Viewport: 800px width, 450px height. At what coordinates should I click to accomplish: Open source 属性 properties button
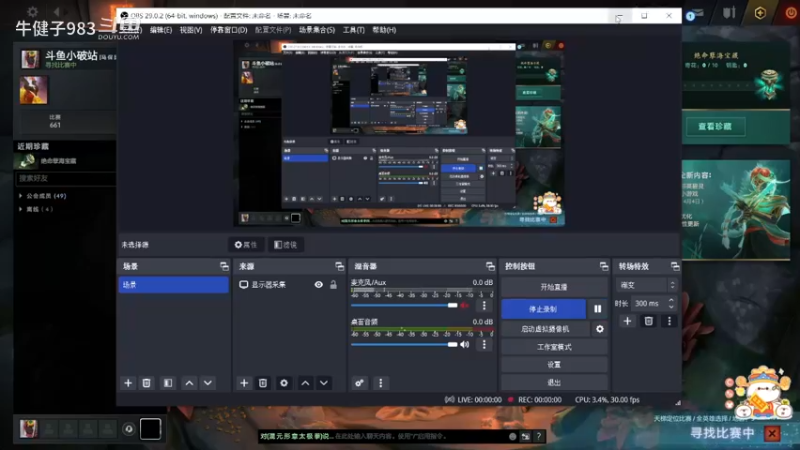(x=246, y=245)
